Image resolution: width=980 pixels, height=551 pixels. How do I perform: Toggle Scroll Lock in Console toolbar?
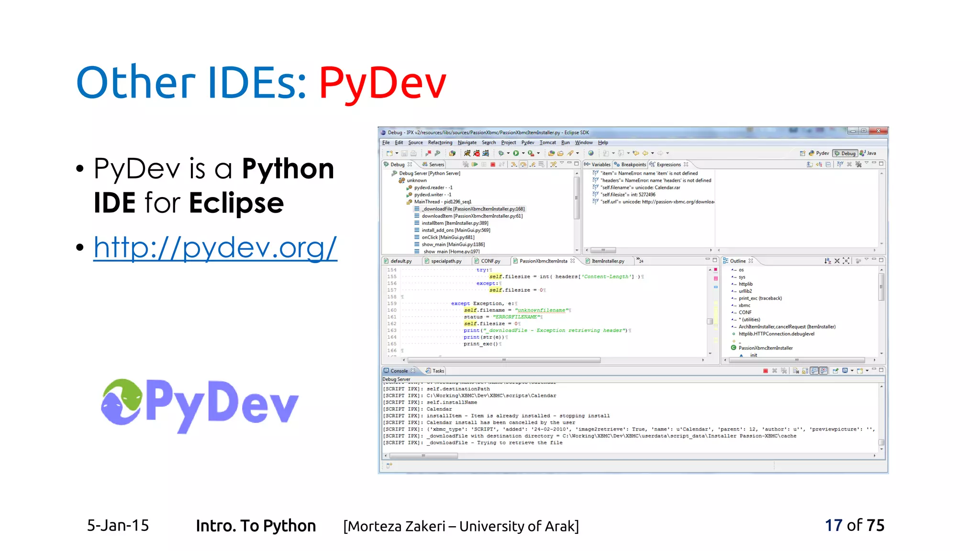pyautogui.click(x=805, y=371)
